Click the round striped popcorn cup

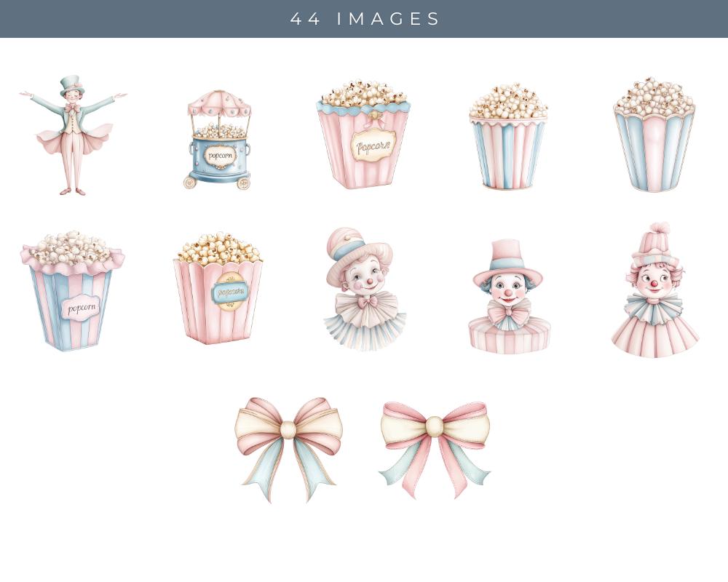tap(510, 138)
